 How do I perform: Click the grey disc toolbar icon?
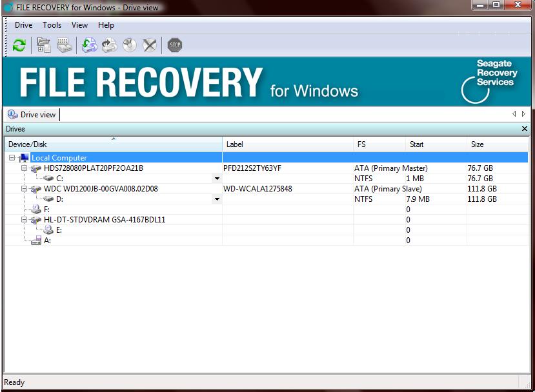[130, 45]
